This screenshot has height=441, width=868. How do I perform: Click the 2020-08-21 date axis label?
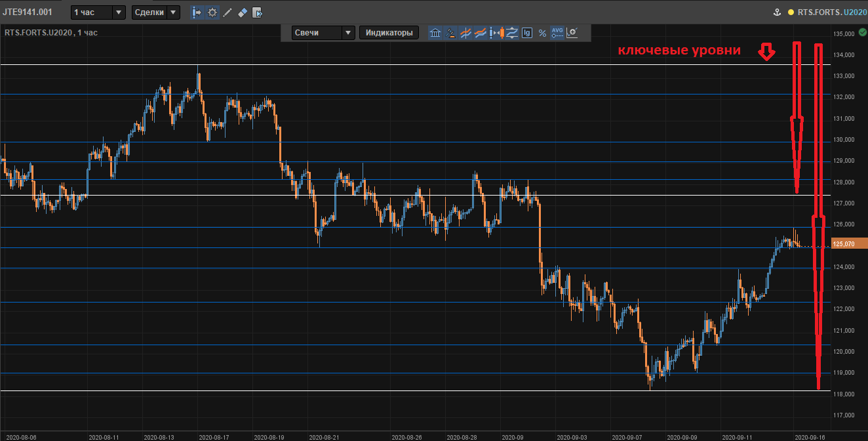coord(324,436)
